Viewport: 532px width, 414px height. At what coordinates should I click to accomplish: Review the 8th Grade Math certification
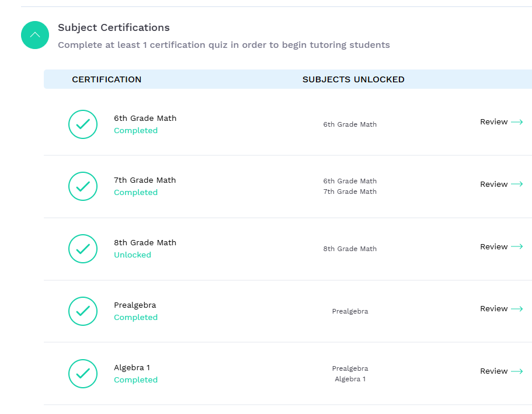point(501,247)
